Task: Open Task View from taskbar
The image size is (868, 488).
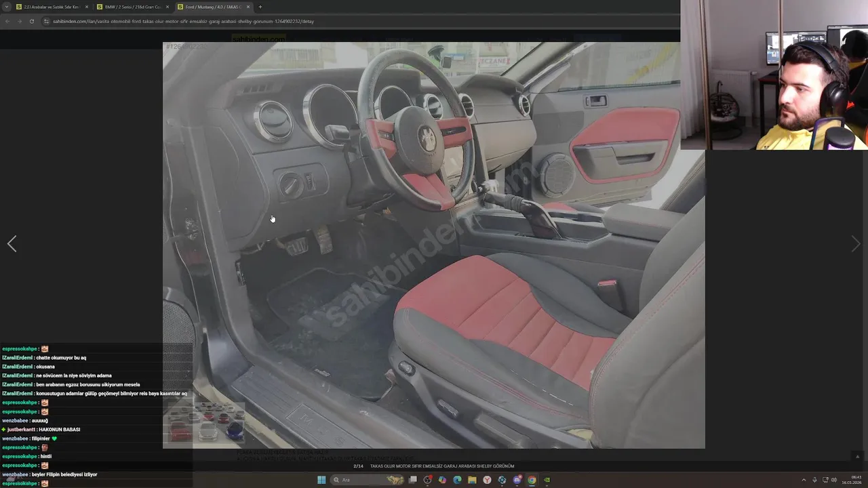Action: click(x=413, y=480)
